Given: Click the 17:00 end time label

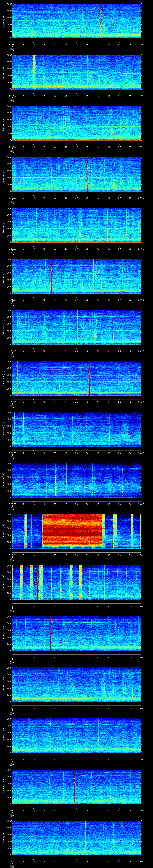Looking at the screenshot, I should (x=141, y=44).
